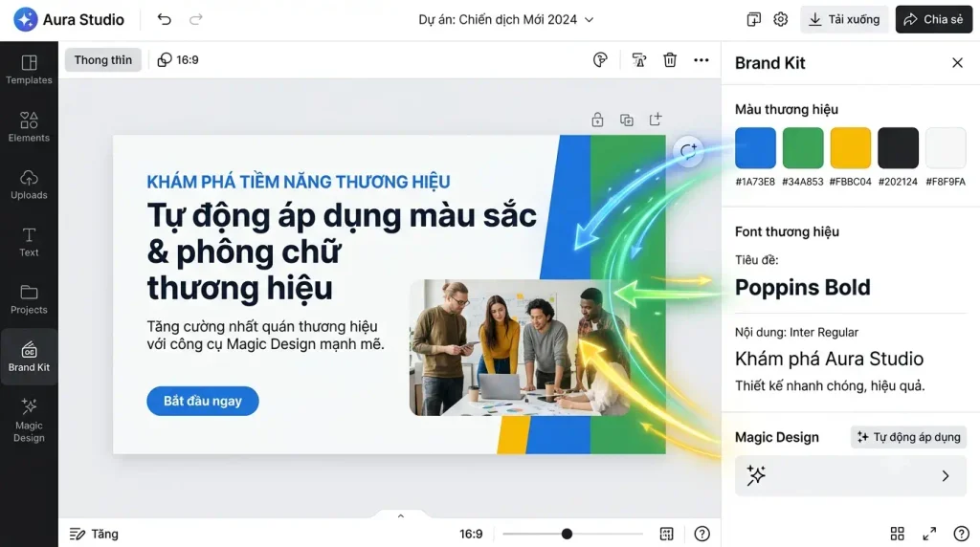
Task: Click the Aura Studio logo icon
Action: [x=26, y=19]
